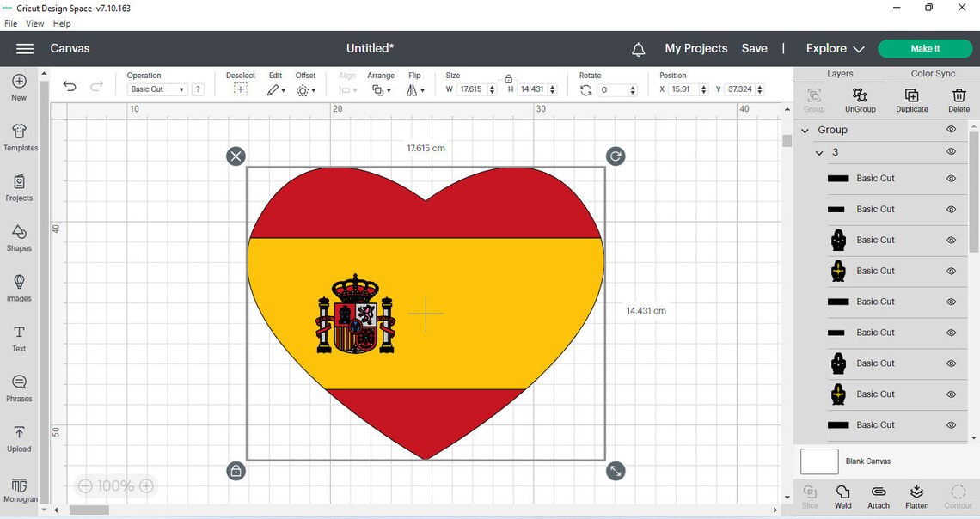Click the Make It button
The height and width of the screenshot is (519, 980).
925,48
